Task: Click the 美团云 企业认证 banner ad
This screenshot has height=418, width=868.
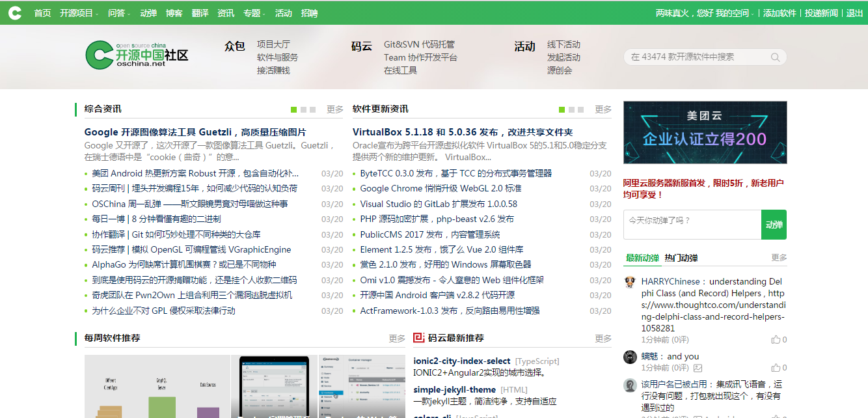Action: (705, 132)
